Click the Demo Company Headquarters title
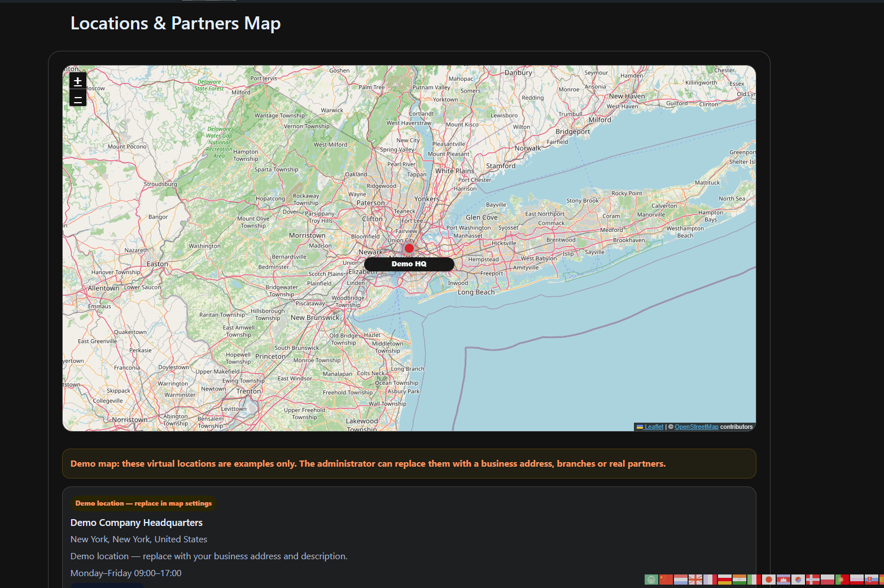This screenshot has height=588, width=884. [137, 523]
